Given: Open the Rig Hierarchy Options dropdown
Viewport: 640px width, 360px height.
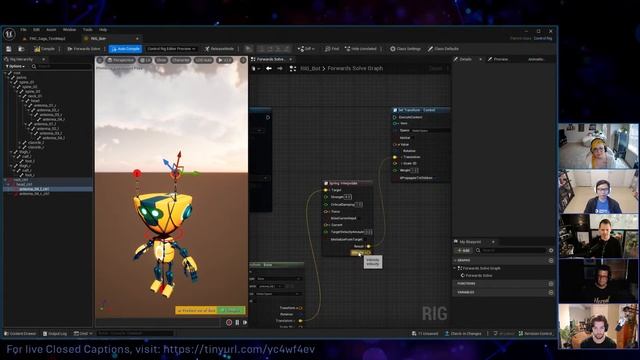Looking at the screenshot, I should click(16, 66).
